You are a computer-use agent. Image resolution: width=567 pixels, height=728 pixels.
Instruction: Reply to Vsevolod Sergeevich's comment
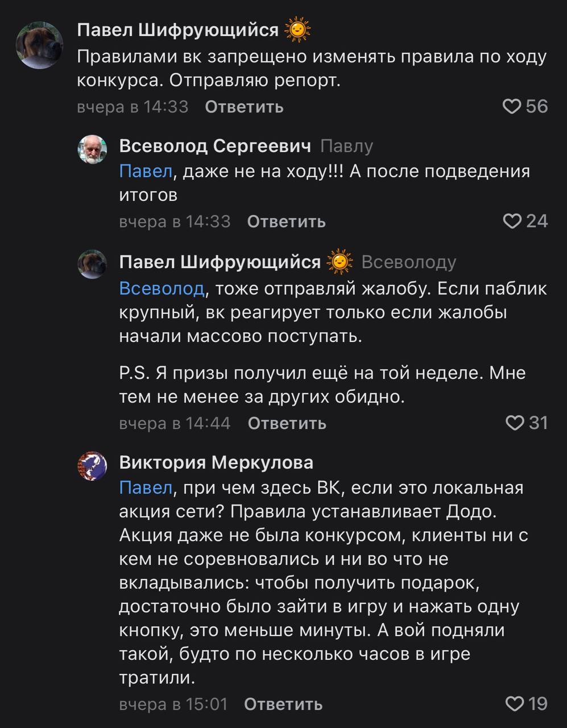point(287,221)
